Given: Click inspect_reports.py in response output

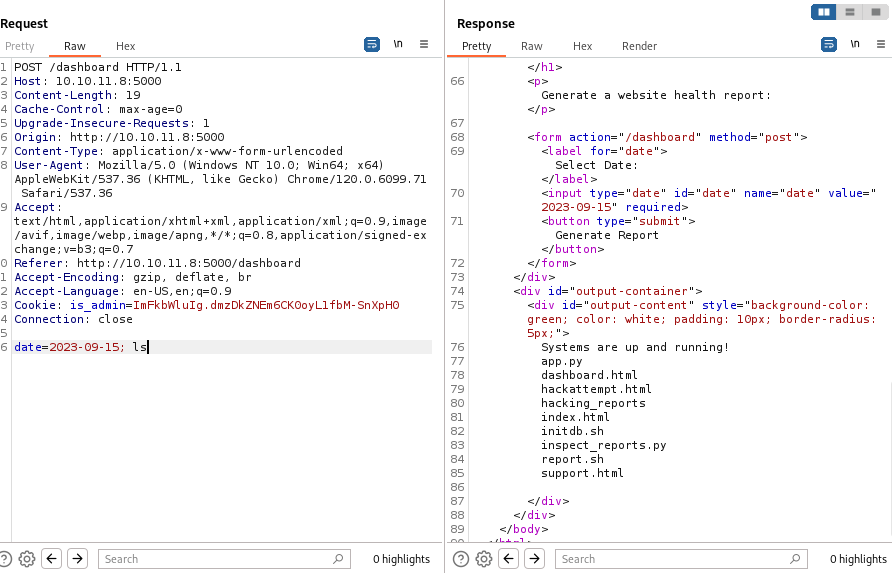Looking at the screenshot, I should point(604,445).
